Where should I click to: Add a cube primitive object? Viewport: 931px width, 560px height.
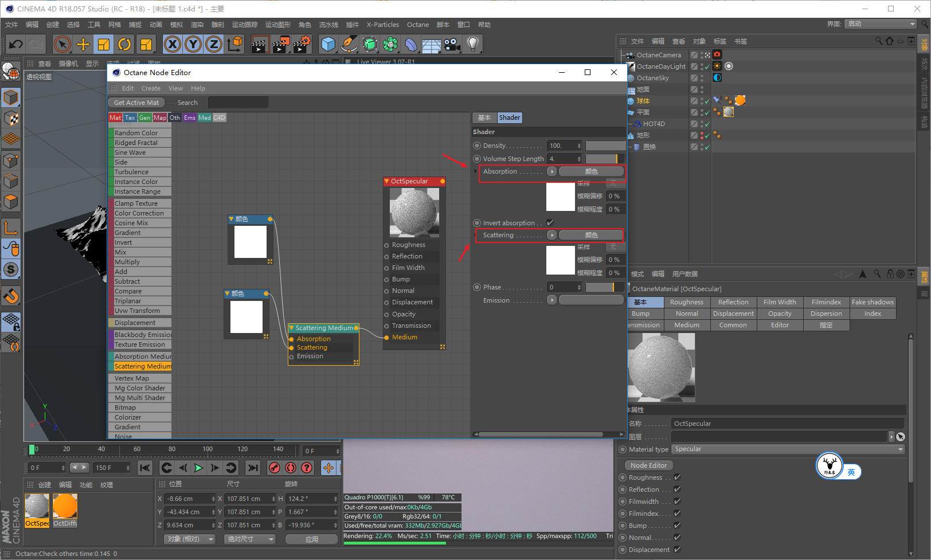pos(328,44)
